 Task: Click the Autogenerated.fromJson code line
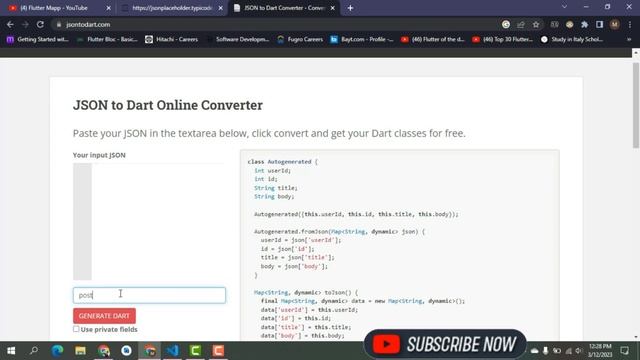pos(339,231)
